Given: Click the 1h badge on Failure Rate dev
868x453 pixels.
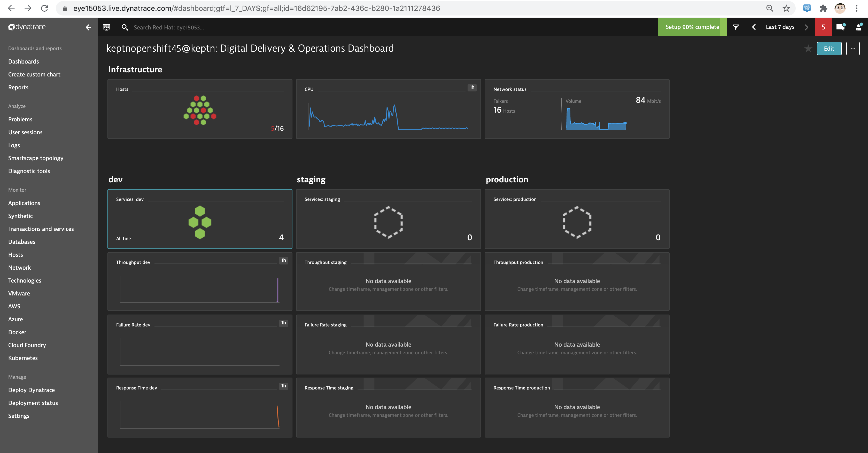Looking at the screenshot, I should [x=283, y=323].
